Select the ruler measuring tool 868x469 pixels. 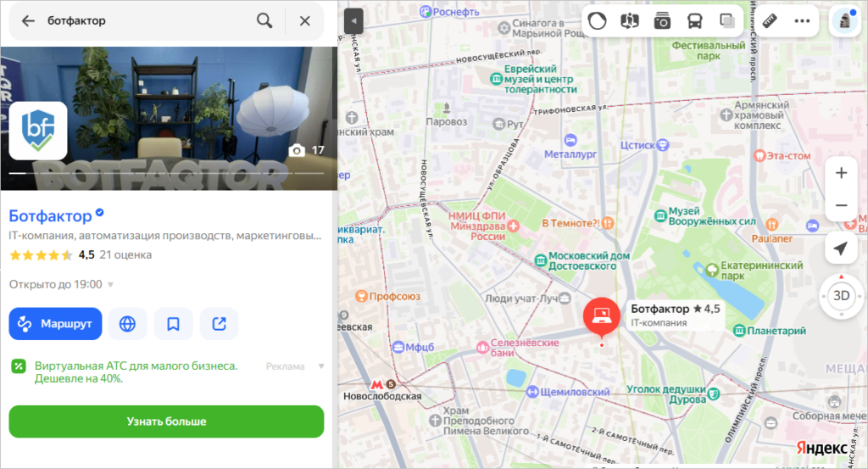[x=770, y=21]
